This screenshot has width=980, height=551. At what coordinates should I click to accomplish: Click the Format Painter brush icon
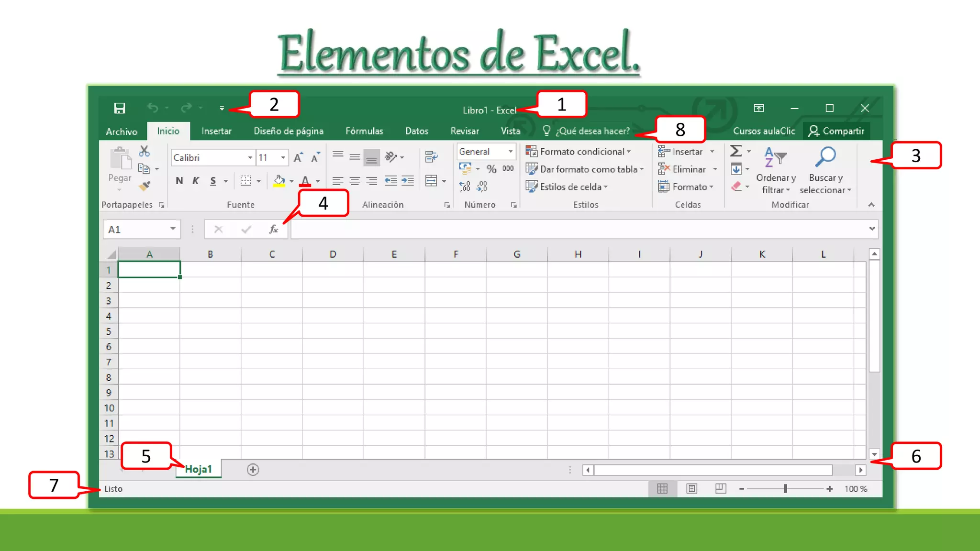coord(145,186)
